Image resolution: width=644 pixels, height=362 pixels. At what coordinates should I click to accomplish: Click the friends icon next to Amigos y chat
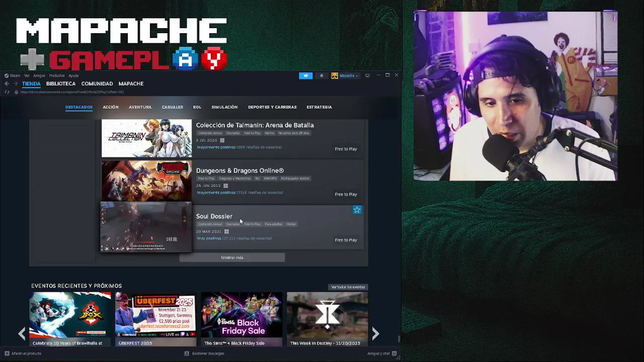click(394, 353)
